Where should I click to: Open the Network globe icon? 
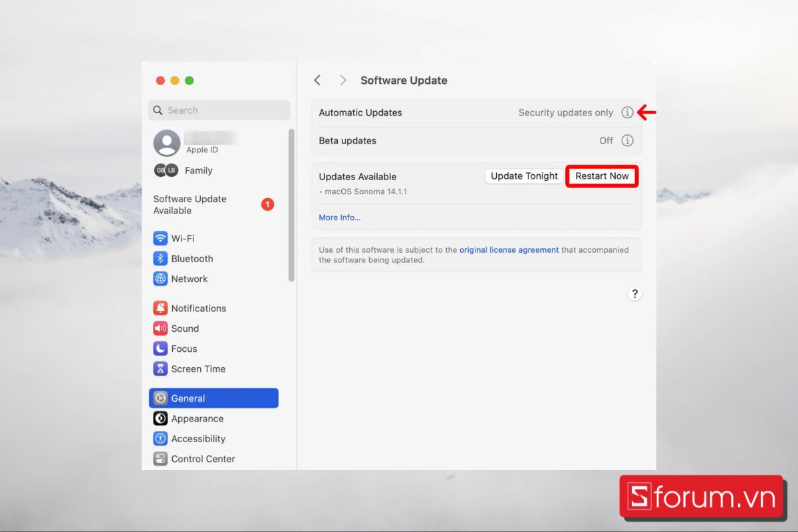pyautogui.click(x=160, y=279)
